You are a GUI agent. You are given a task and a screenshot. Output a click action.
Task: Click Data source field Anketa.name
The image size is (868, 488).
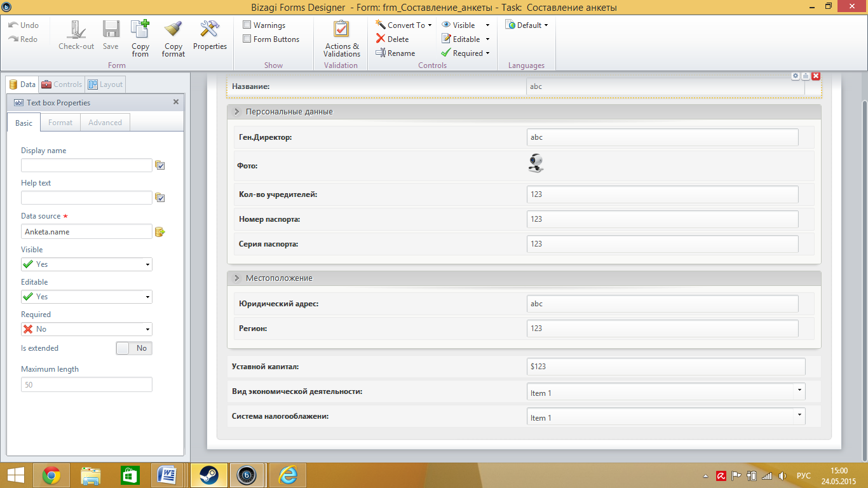tap(86, 232)
